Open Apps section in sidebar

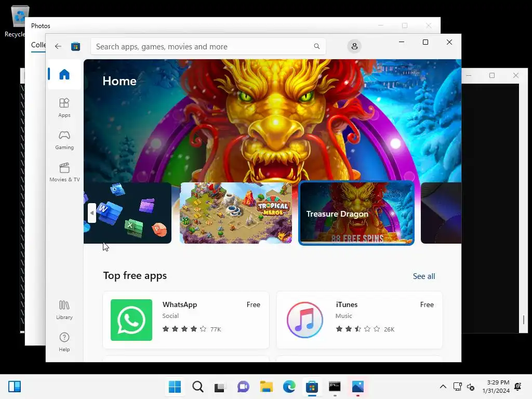(x=64, y=108)
